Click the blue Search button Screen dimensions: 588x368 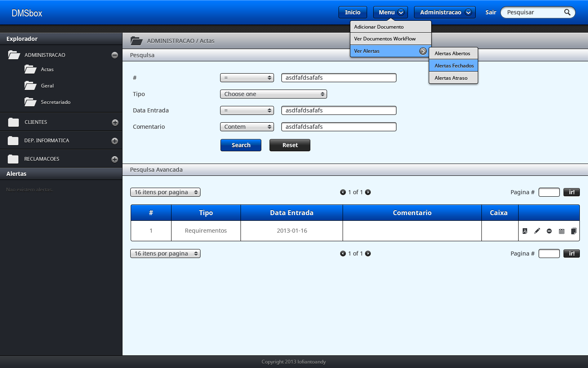241,145
